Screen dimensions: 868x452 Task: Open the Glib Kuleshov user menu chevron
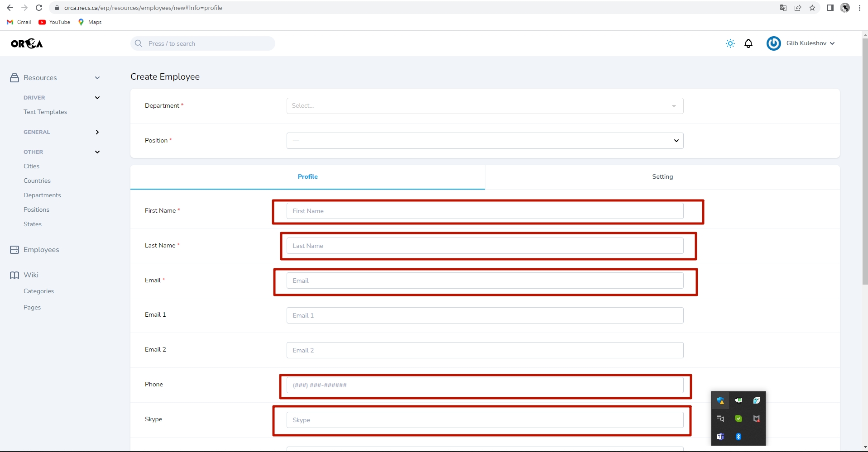pyautogui.click(x=832, y=43)
